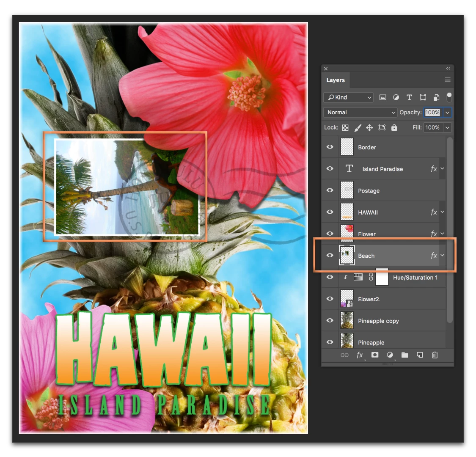Hide the Pineapple layer
This screenshot has height=457, width=476.
[330, 342]
